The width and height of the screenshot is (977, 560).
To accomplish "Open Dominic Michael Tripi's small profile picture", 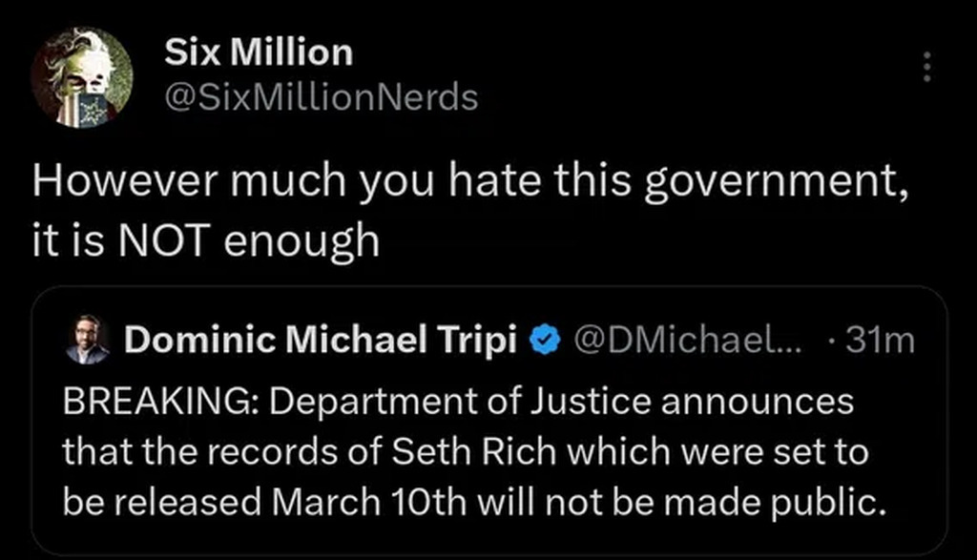I will [88, 340].
